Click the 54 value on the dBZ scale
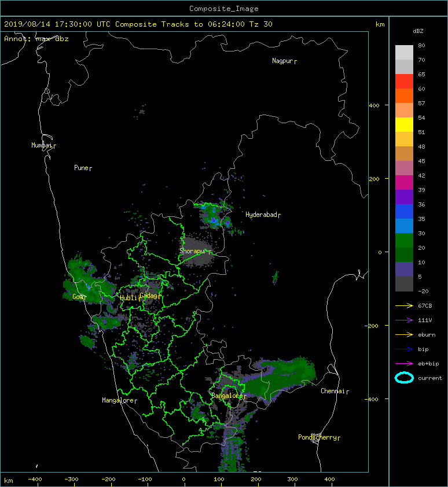 pyautogui.click(x=421, y=118)
